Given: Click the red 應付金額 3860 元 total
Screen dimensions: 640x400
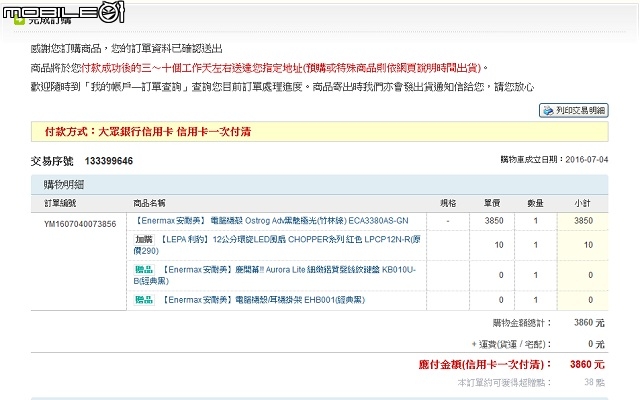Looking at the screenshot, I should pyautogui.click(x=587, y=364).
